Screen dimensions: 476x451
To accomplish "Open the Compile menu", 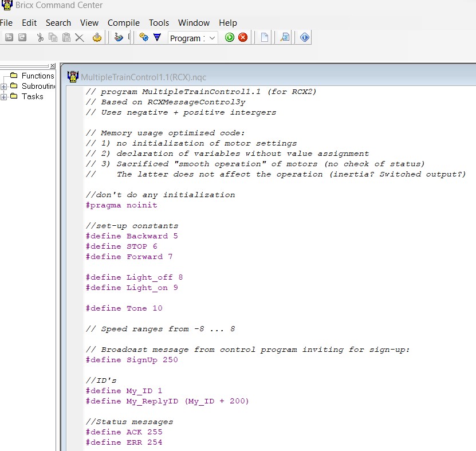I will point(124,23).
